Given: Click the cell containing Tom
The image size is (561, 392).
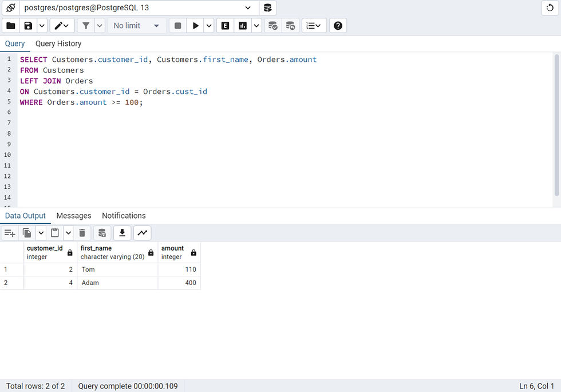Looking at the screenshot, I should [x=117, y=270].
